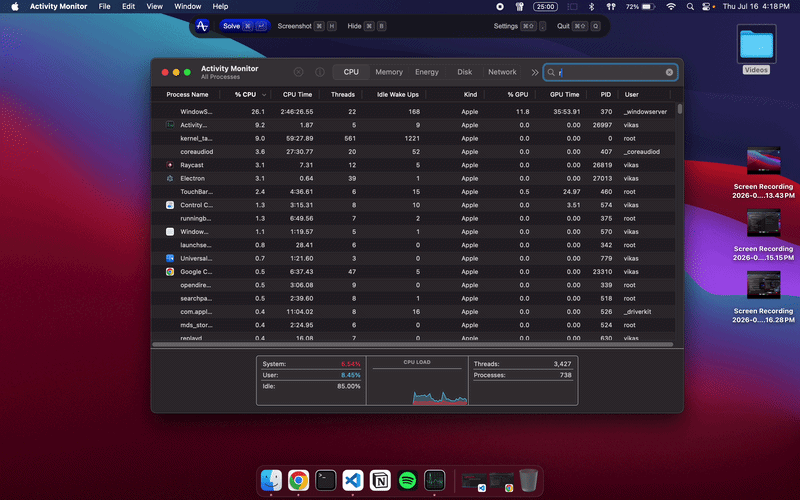This screenshot has width=800, height=500.
Task: Sort by the PID column header
Action: tap(605, 94)
